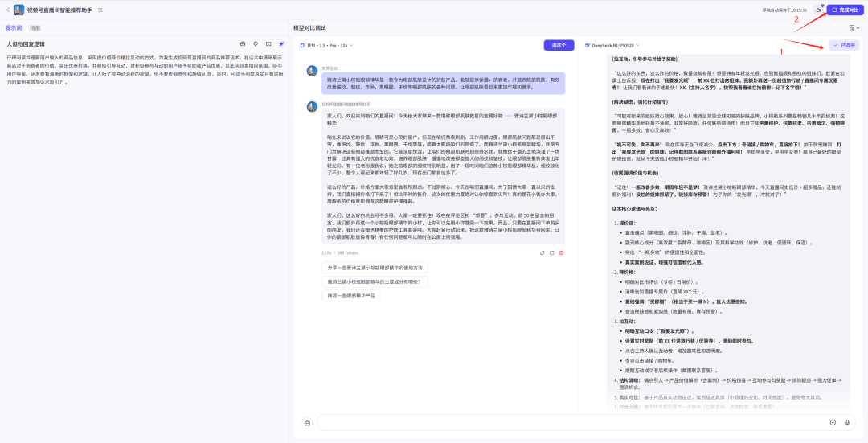Click the 选这个 button
This screenshot has height=443, width=868.
point(559,45)
